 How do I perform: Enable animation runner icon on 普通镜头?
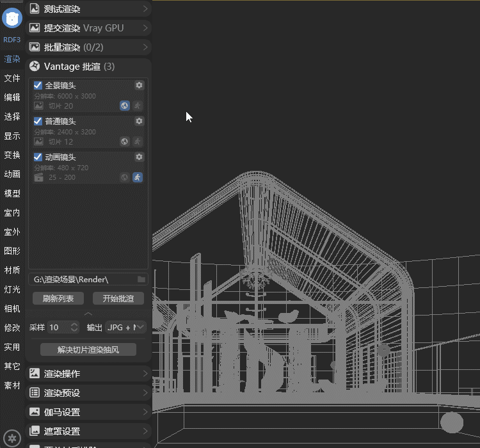tap(138, 141)
